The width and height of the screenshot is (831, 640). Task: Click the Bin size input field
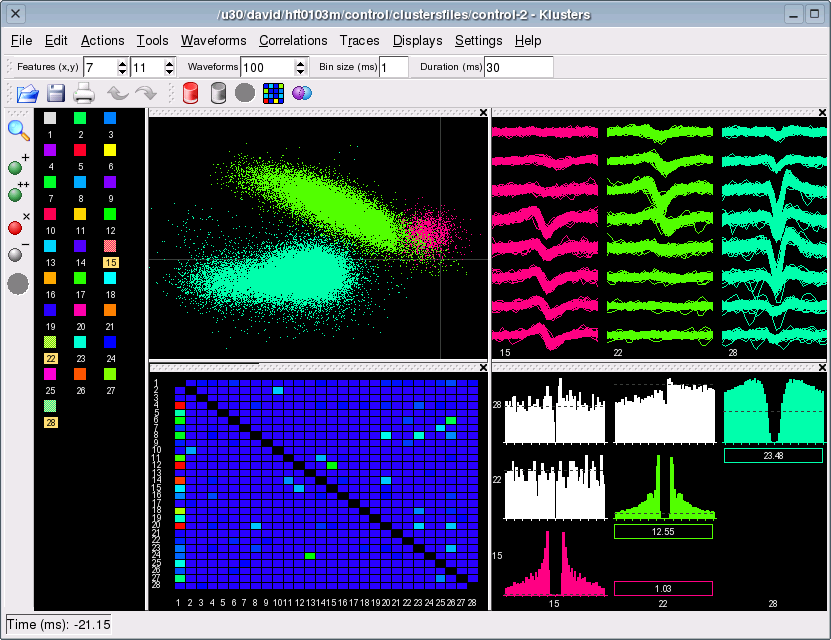tap(393, 67)
